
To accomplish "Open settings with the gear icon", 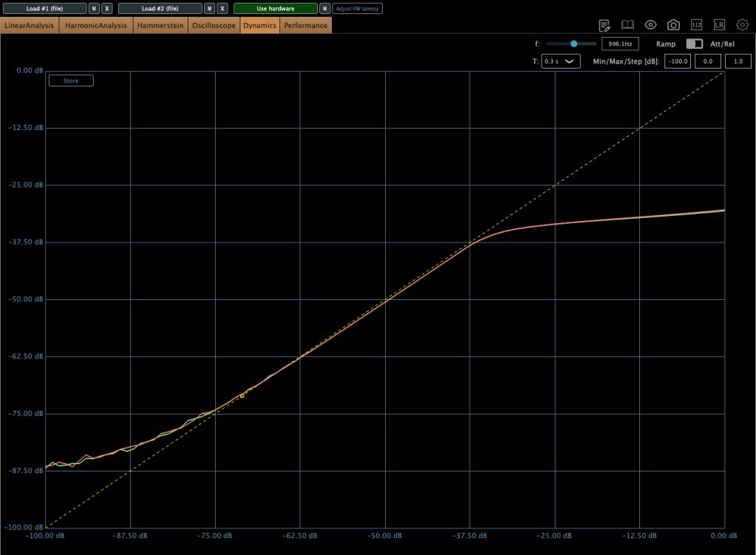I will point(742,25).
